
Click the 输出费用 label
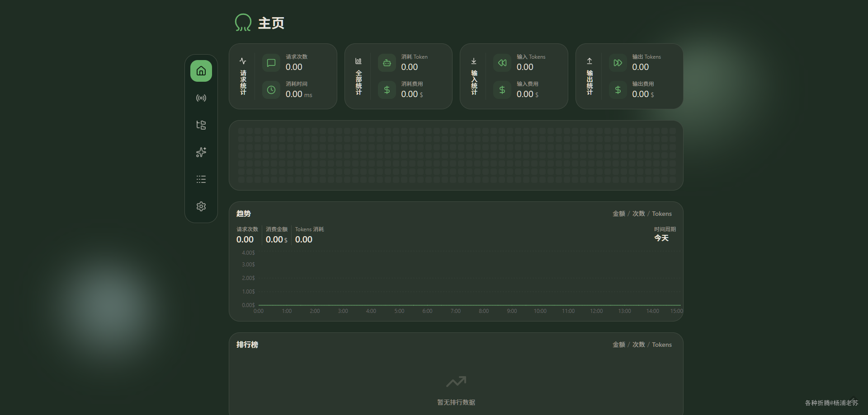643,84
